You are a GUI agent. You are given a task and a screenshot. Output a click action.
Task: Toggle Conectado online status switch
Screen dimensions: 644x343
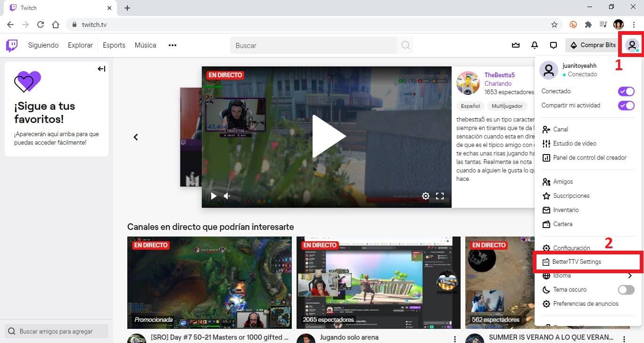click(x=626, y=91)
